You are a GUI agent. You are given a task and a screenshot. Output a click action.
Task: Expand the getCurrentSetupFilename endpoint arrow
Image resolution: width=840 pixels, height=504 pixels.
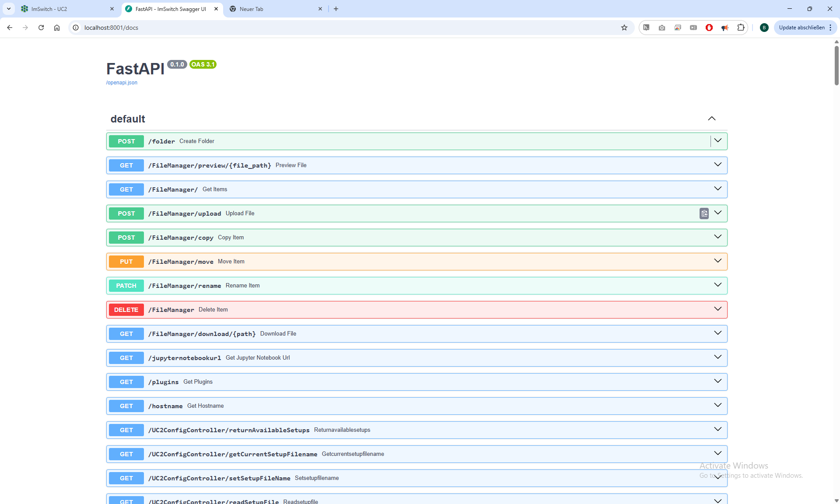[x=718, y=453]
